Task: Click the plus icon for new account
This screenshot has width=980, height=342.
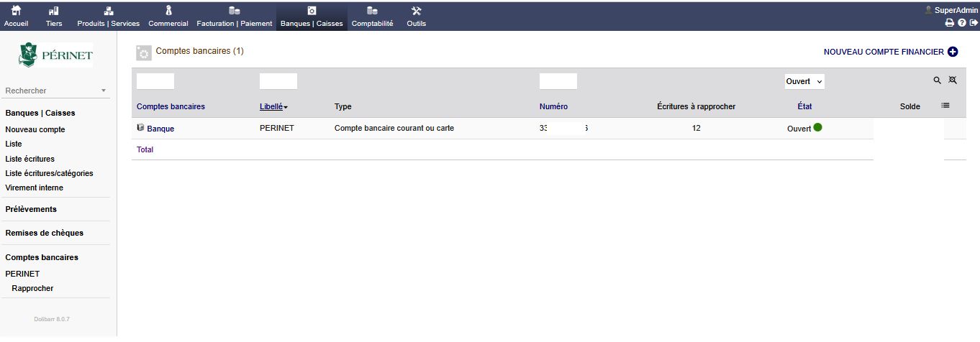Action: click(x=953, y=52)
